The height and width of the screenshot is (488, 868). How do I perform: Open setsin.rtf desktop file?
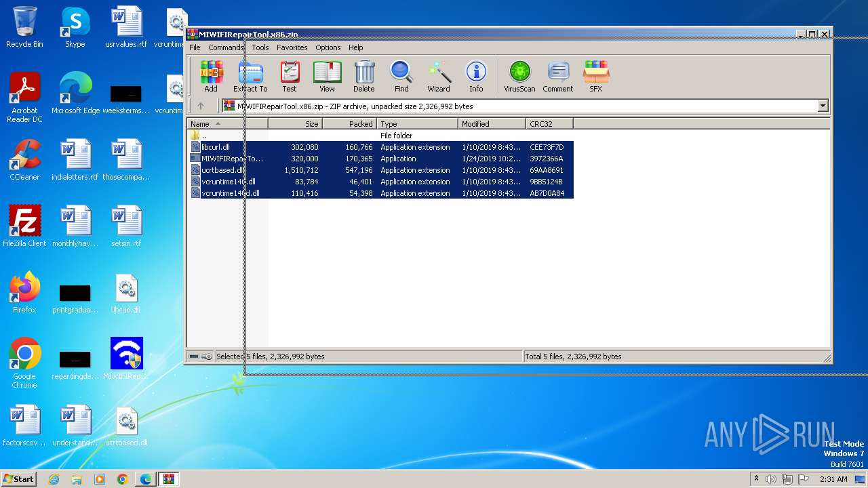tap(126, 226)
